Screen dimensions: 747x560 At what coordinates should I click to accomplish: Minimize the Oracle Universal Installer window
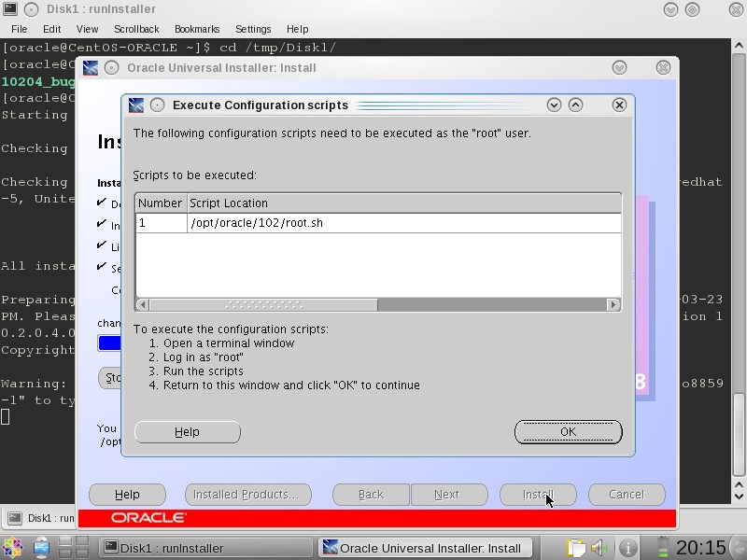[x=619, y=67]
